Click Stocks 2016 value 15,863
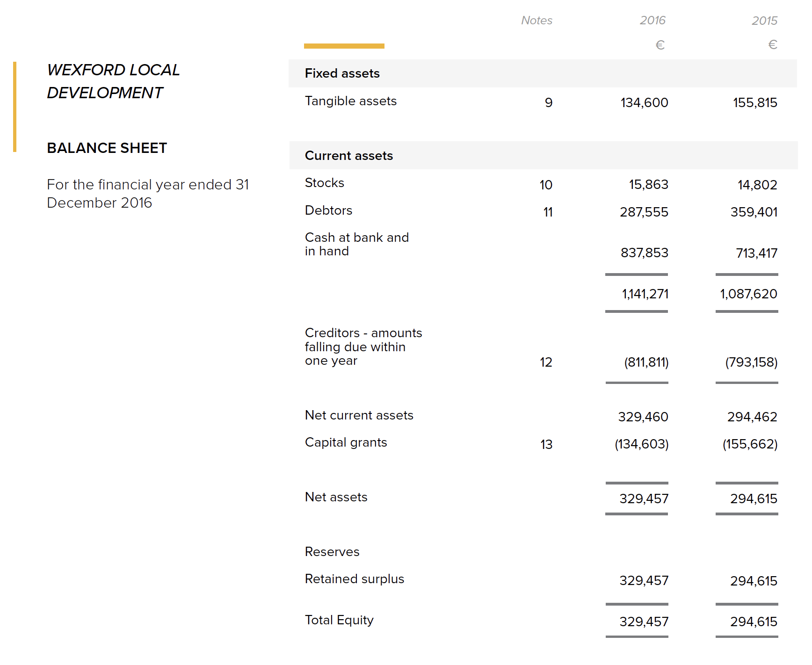This screenshot has height=665, width=812. coord(648,185)
